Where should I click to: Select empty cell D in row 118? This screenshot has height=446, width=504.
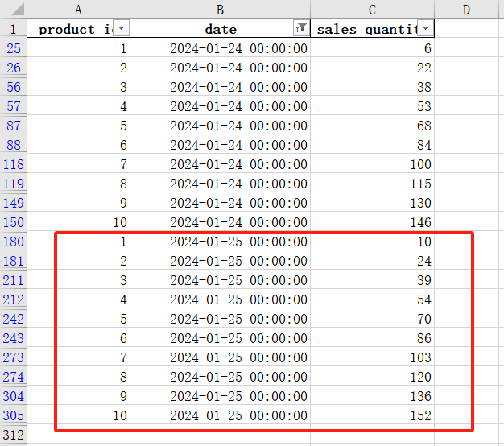pos(467,164)
